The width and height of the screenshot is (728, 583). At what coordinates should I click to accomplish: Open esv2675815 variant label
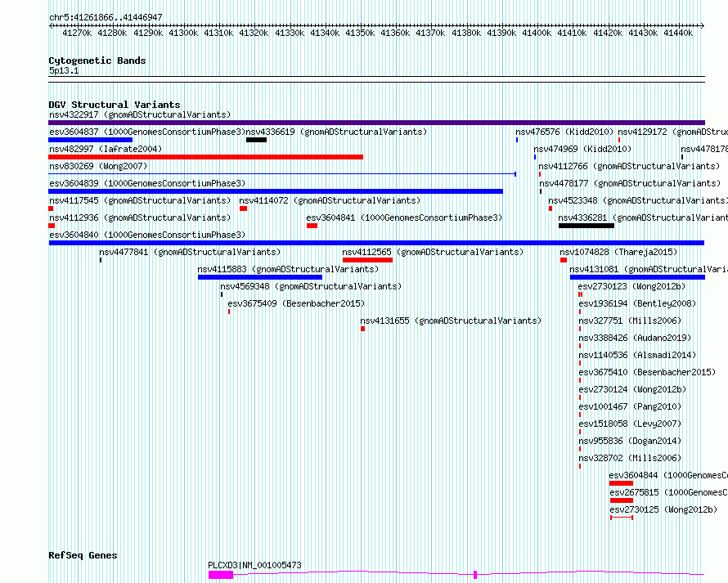pyautogui.click(x=668, y=492)
